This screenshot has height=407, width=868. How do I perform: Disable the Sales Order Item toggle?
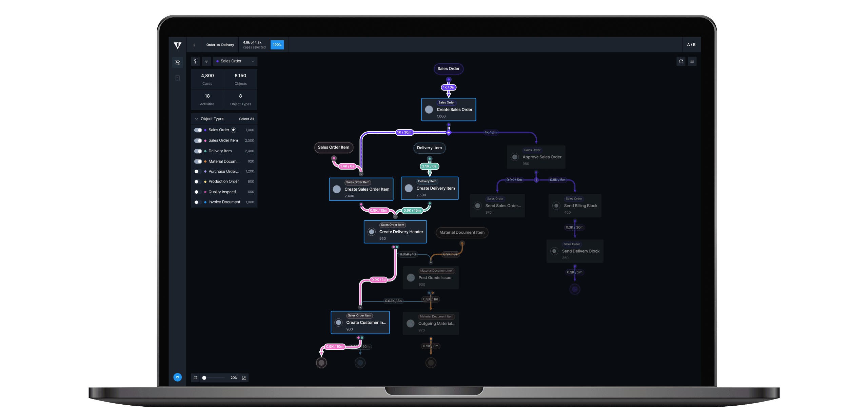point(198,140)
